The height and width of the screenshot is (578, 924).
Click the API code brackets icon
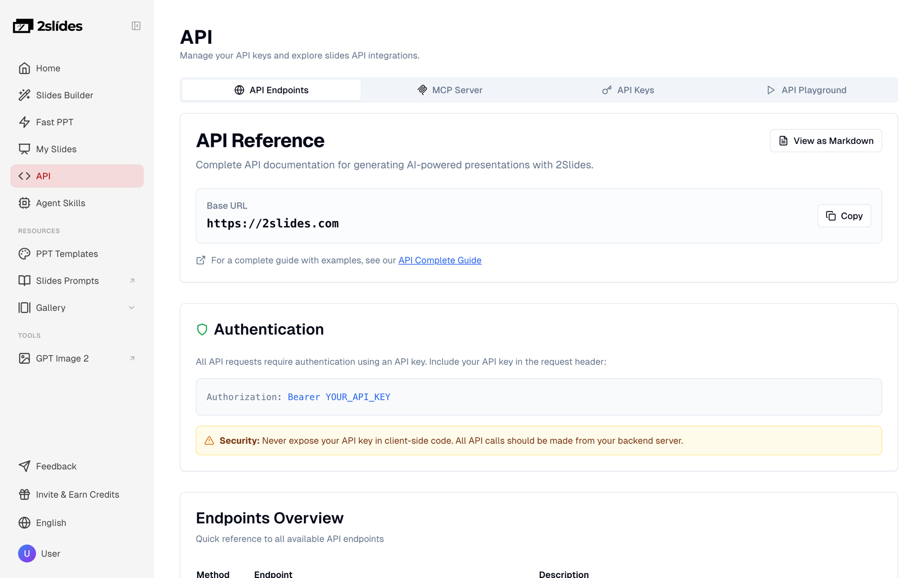point(24,176)
